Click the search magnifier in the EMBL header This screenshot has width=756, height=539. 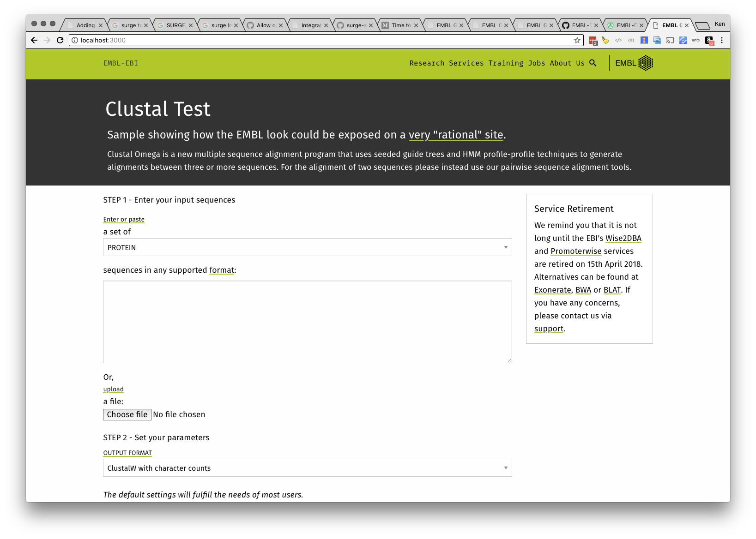coord(593,63)
